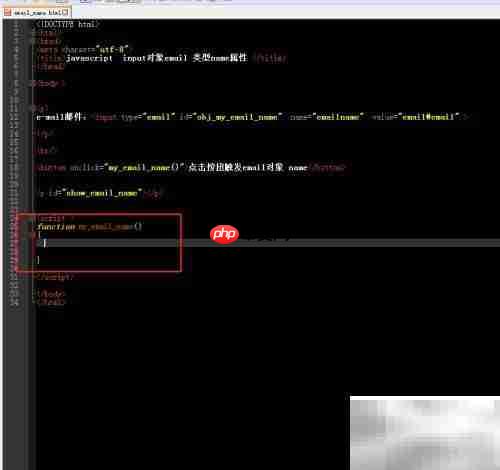This screenshot has height=470, width=500.
Task: Click the closing body tag line
Action: pos(51,294)
